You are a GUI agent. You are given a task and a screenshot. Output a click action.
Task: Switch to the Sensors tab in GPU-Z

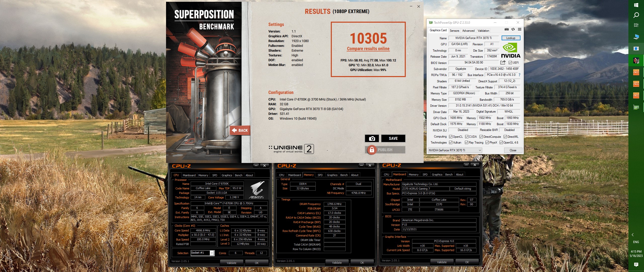tap(454, 31)
